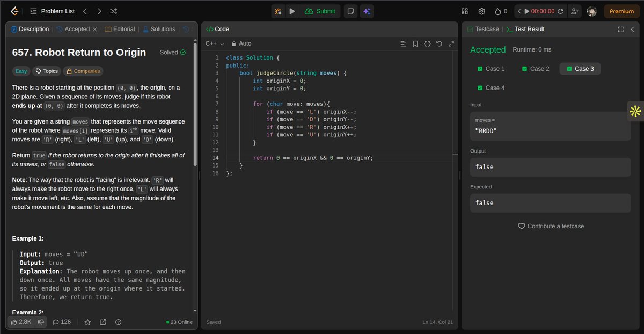Click the 23 Online indicator
This screenshot has height=334, width=644.
[x=179, y=322]
